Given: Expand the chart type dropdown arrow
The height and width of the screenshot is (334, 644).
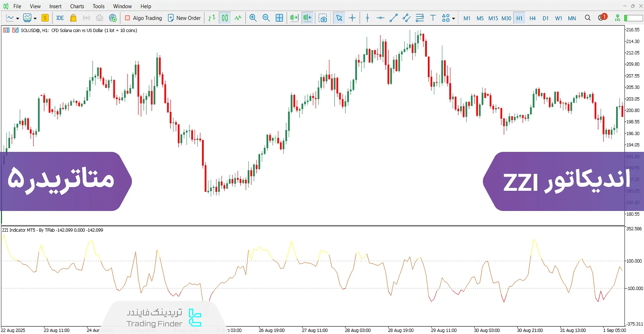Looking at the screenshot, I should (17, 18).
